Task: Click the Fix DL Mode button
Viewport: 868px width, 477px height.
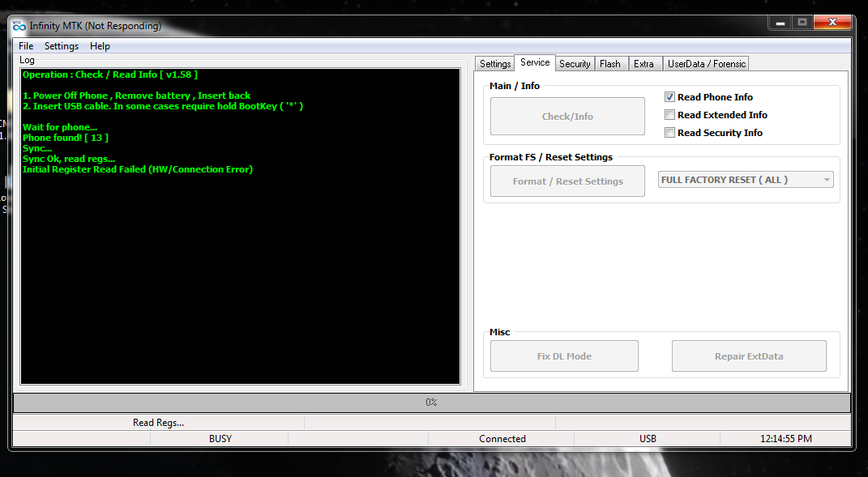Action: tap(564, 356)
